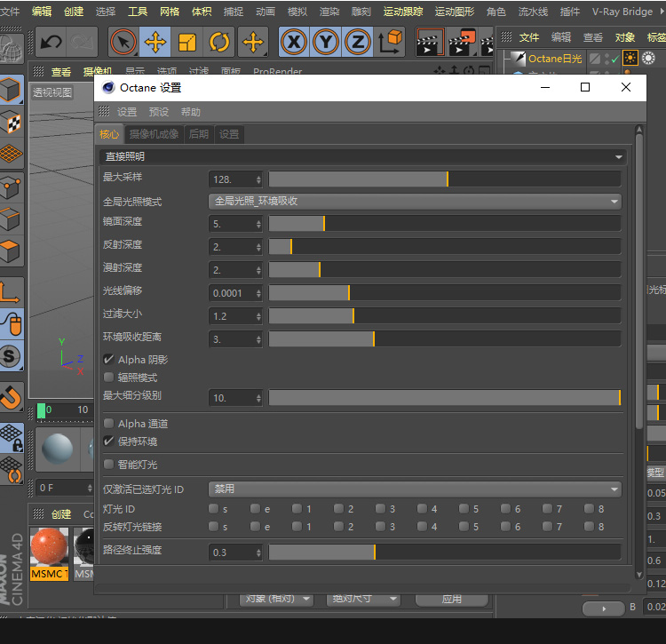
Task: Open 运动跟踪 main menu
Action: click(403, 12)
